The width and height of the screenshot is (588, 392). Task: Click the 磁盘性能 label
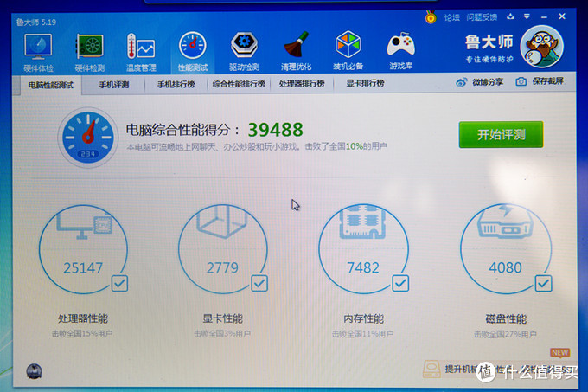point(506,319)
